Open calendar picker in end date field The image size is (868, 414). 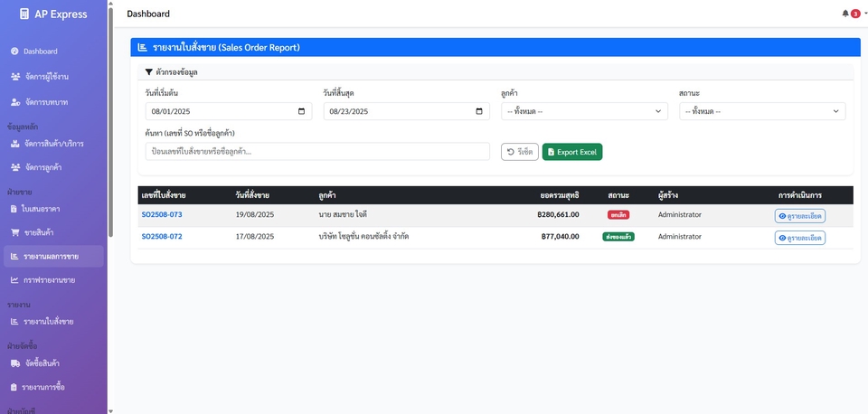point(479,111)
